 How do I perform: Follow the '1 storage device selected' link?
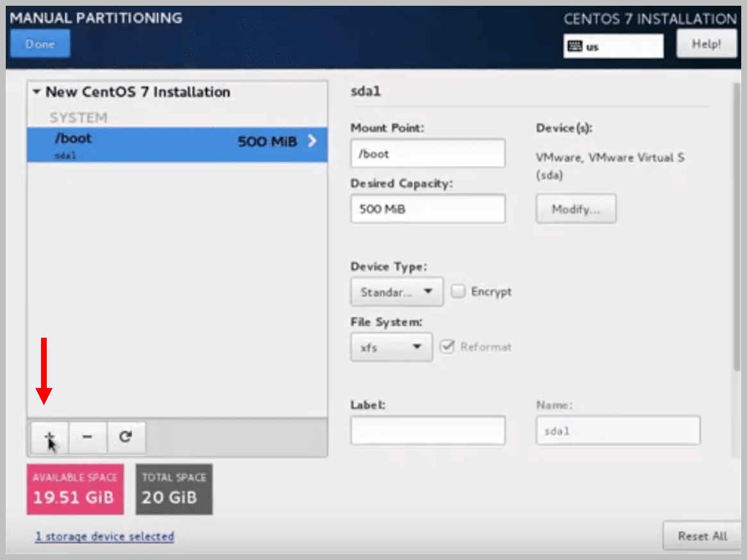pos(105,536)
